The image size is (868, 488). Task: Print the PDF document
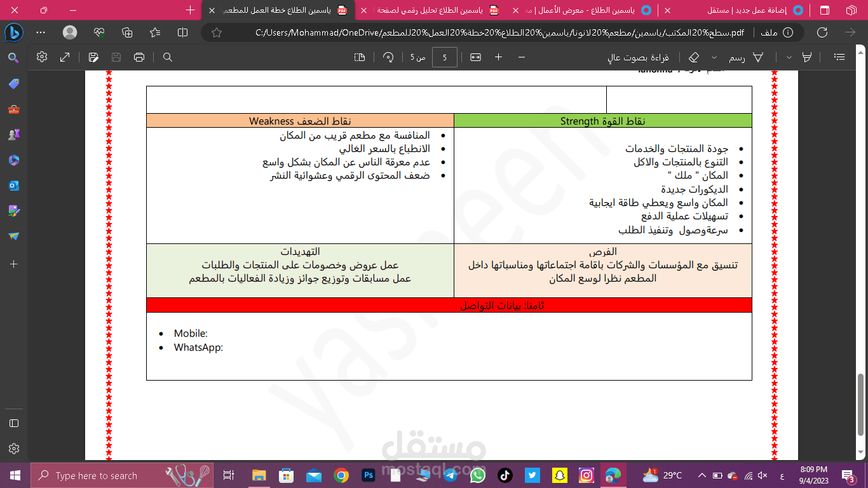tap(139, 57)
